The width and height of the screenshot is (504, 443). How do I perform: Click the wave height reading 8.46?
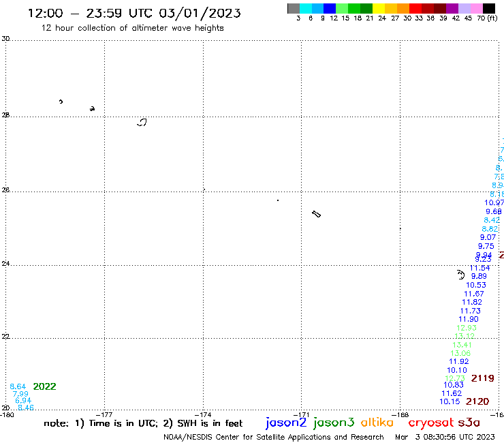[26, 408]
